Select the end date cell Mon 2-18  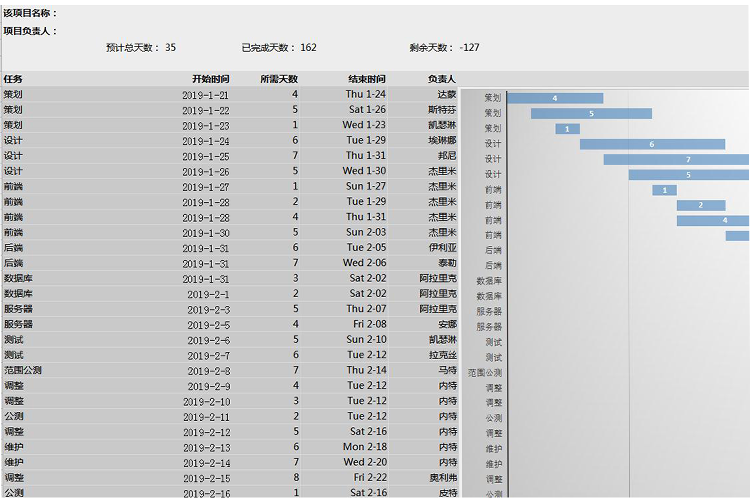[366, 447]
